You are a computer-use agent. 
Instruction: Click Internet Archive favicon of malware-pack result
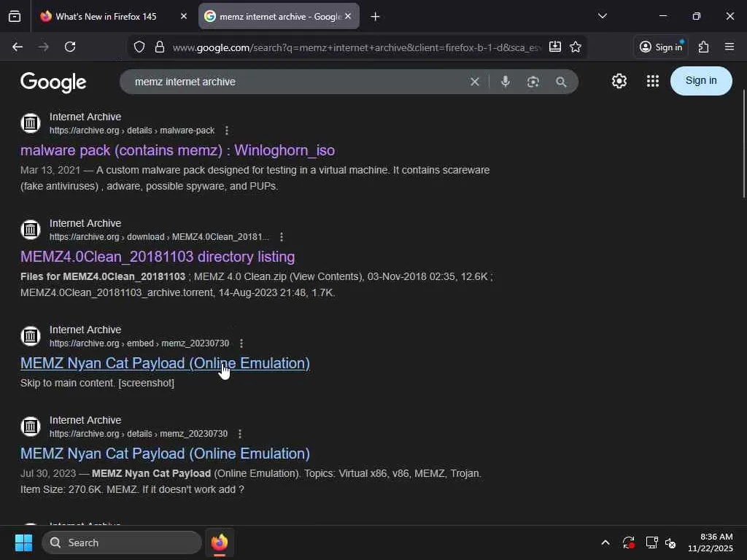[31, 122]
